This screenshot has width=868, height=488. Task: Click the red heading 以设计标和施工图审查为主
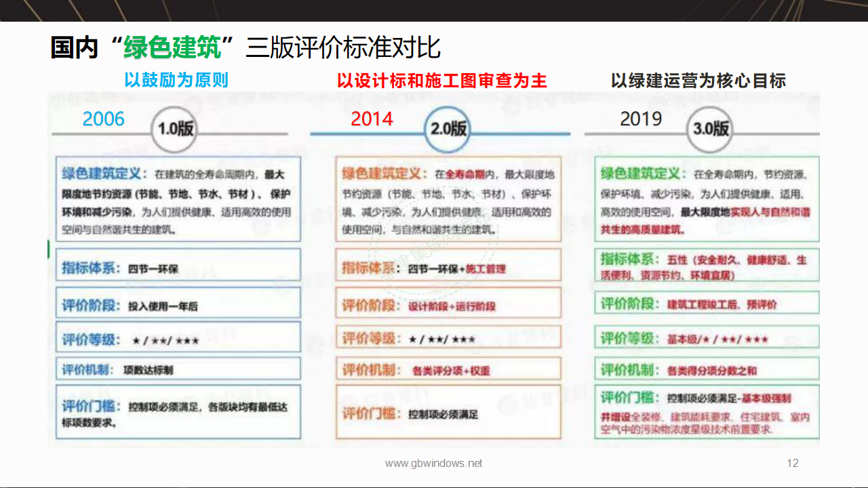pyautogui.click(x=441, y=81)
